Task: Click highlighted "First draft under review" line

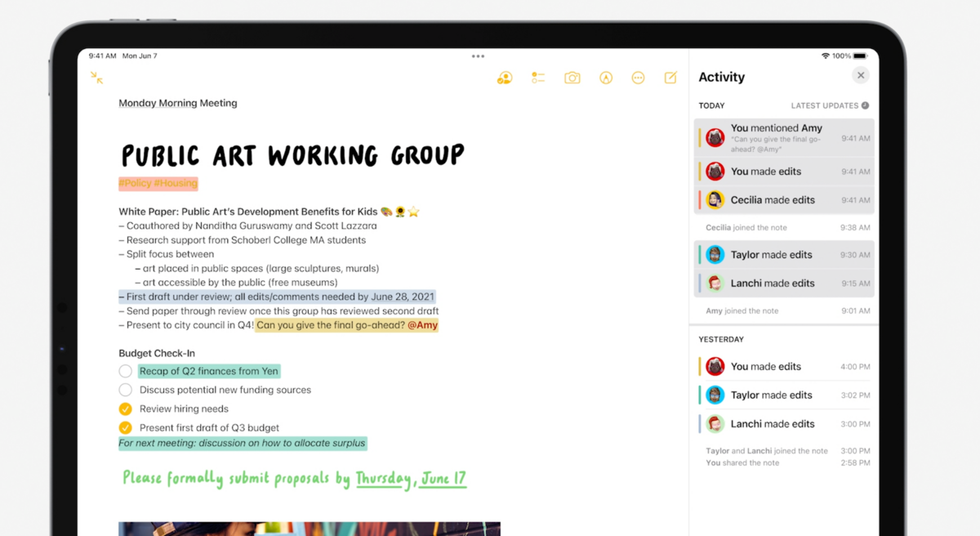Action: click(x=277, y=297)
